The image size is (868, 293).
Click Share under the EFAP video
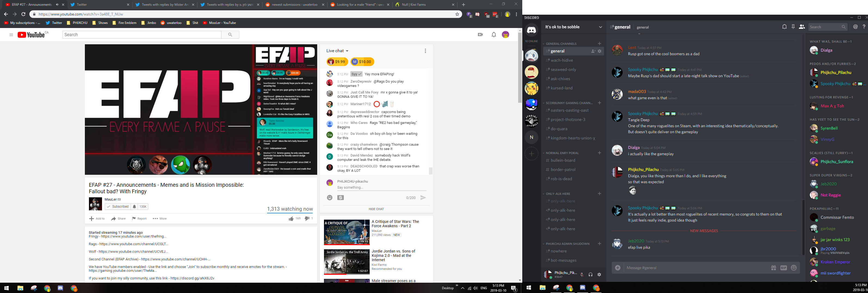pyautogui.click(x=118, y=219)
